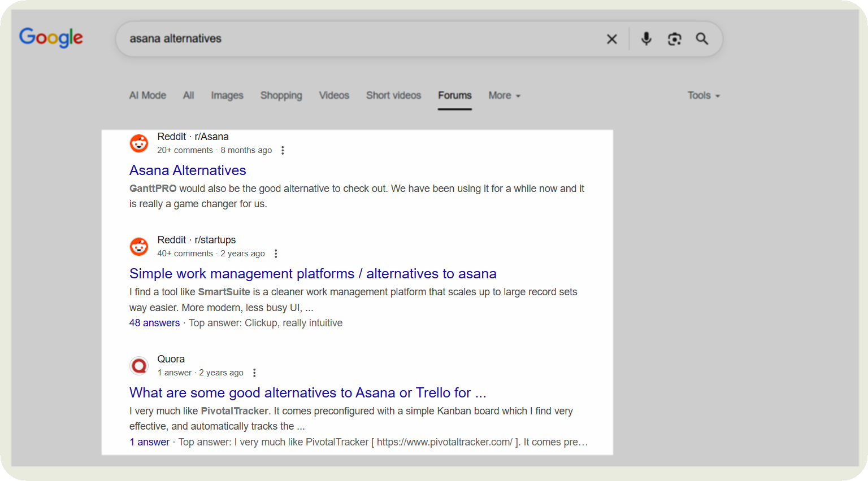The image size is (868, 481).
Task: Click the 20+ comments · 8 months ago text
Action: coord(214,150)
